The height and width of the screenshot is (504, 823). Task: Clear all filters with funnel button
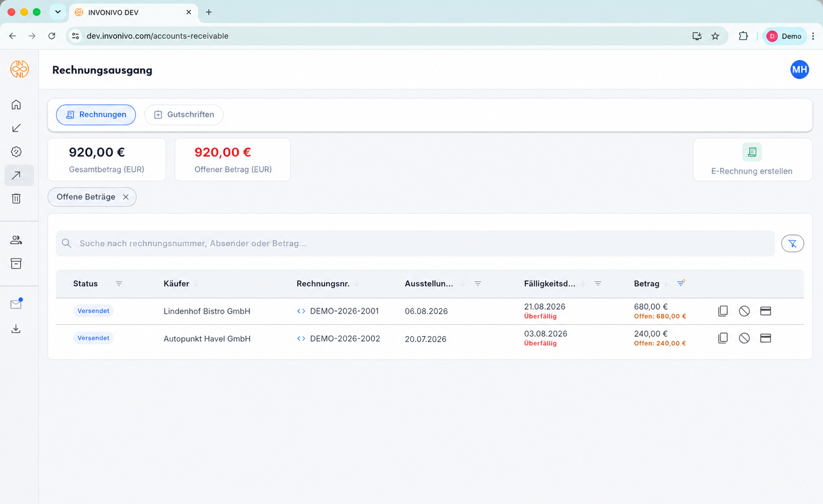click(793, 243)
